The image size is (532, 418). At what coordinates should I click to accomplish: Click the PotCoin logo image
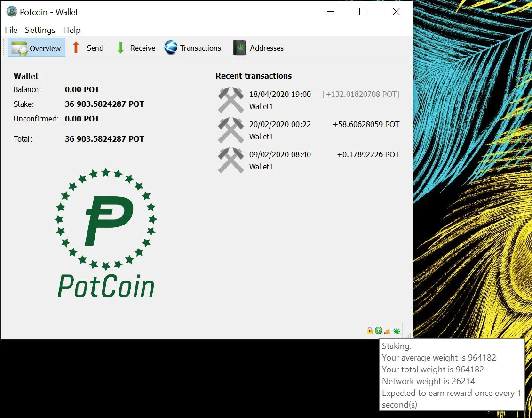pyautogui.click(x=106, y=233)
